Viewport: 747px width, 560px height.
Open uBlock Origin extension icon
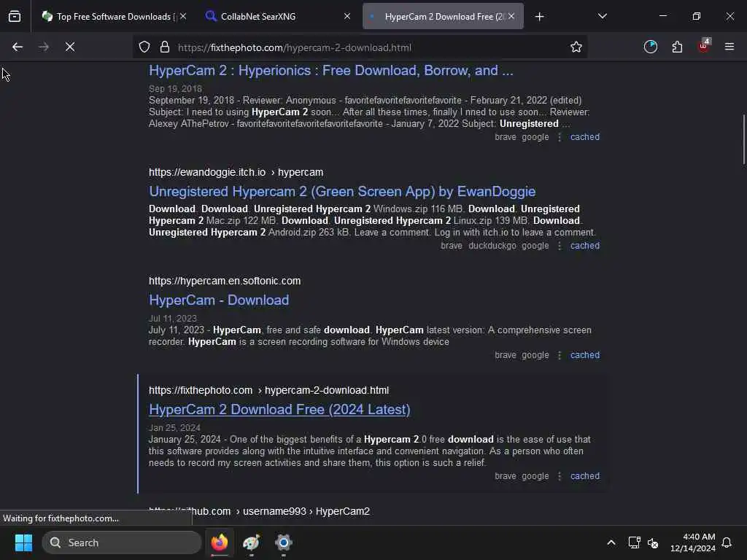(x=704, y=46)
